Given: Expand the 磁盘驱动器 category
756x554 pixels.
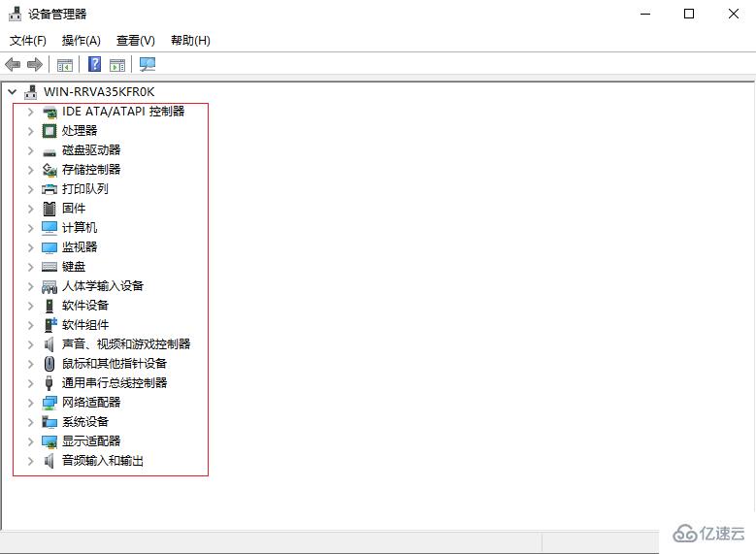Looking at the screenshot, I should [30, 150].
